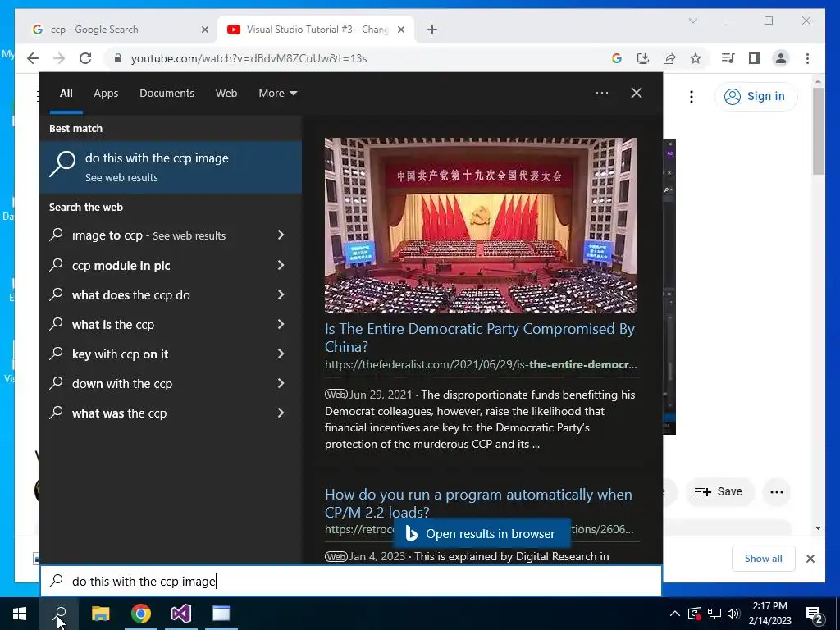The height and width of the screenshot is (630, 840).
Task: Close the ccp - Google Search tab
Action: (x=204, y=30)
